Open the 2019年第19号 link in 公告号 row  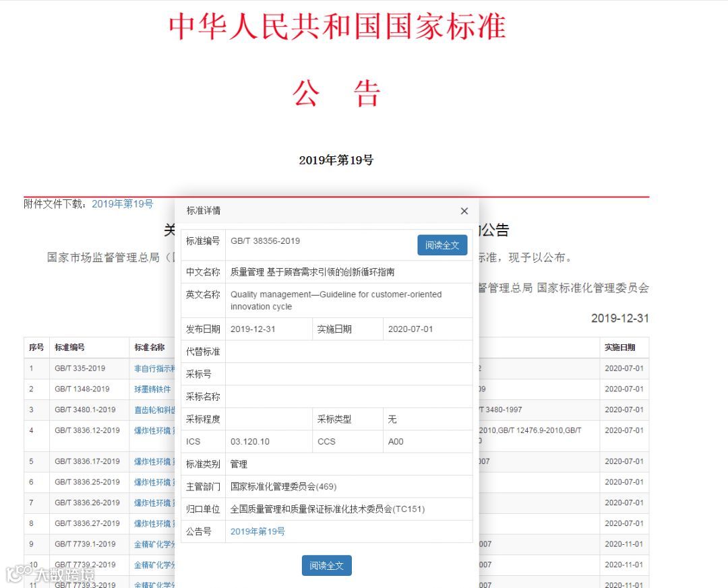pyautogui.click(x=257, y=531)
